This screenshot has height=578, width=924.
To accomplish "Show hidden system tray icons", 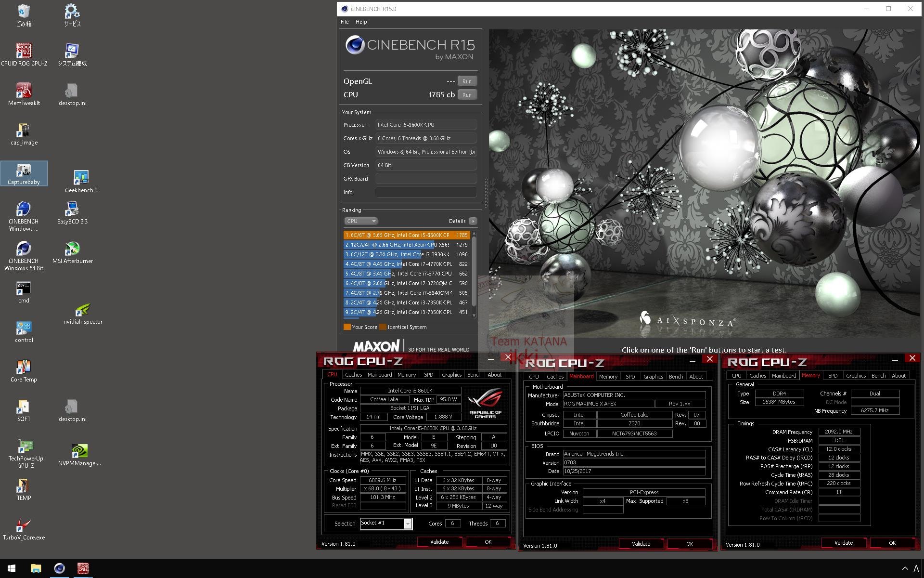I will 905,568.
